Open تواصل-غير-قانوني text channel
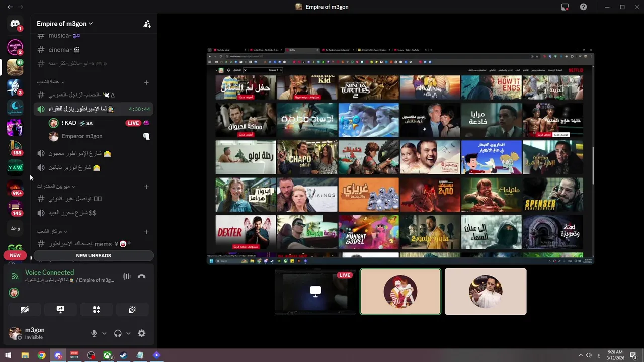 pos(93,199)
